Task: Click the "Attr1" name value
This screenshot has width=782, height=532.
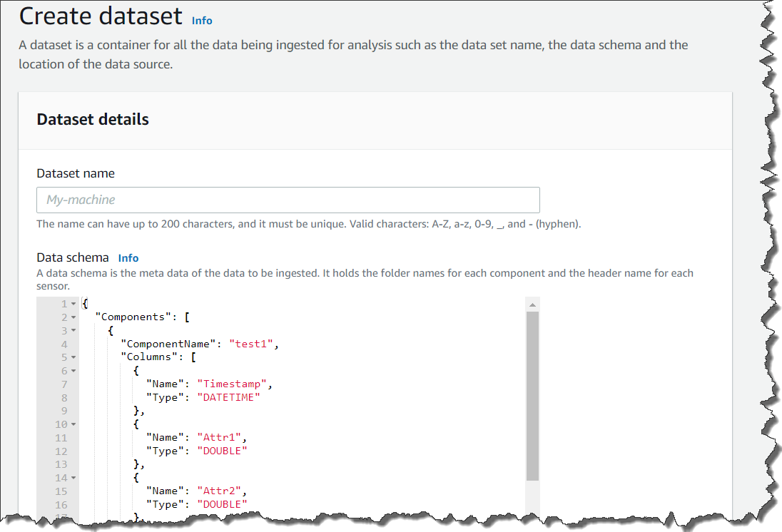Action: [x=220, y=438]
